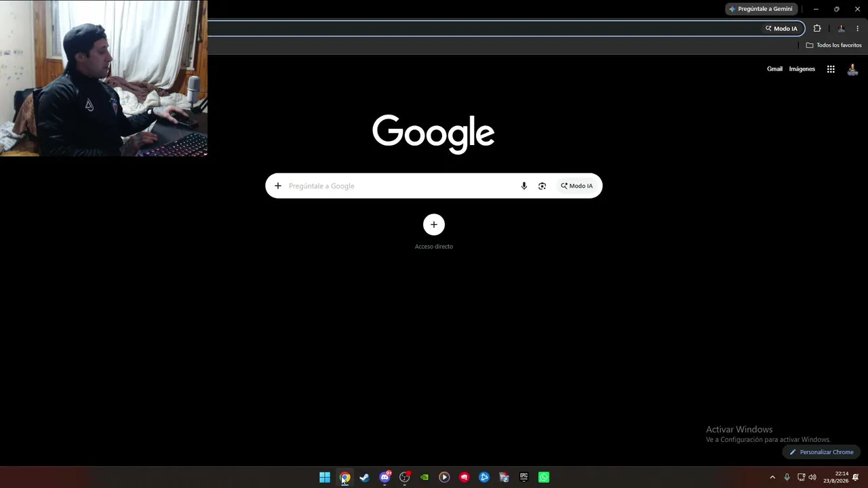Screen dimensions: 868x488
Task: Open the Google apps grid
Action: coord(831,69)
